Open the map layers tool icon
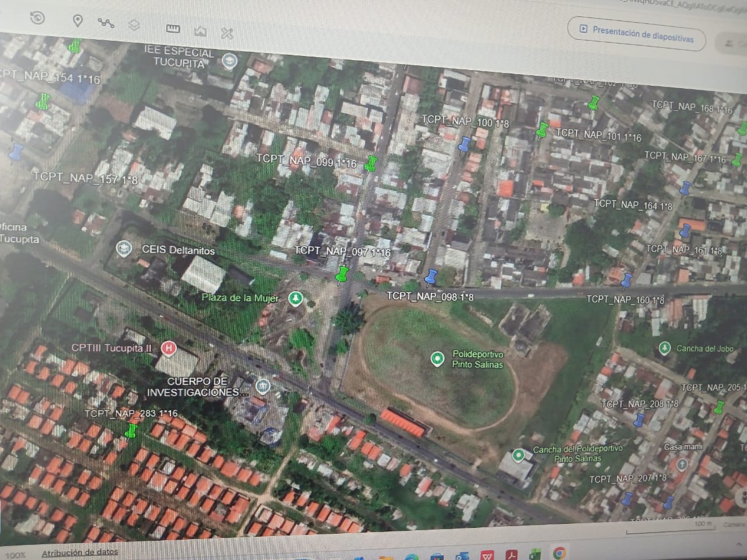Screen dimensions: 747x560 pos(134,25)
